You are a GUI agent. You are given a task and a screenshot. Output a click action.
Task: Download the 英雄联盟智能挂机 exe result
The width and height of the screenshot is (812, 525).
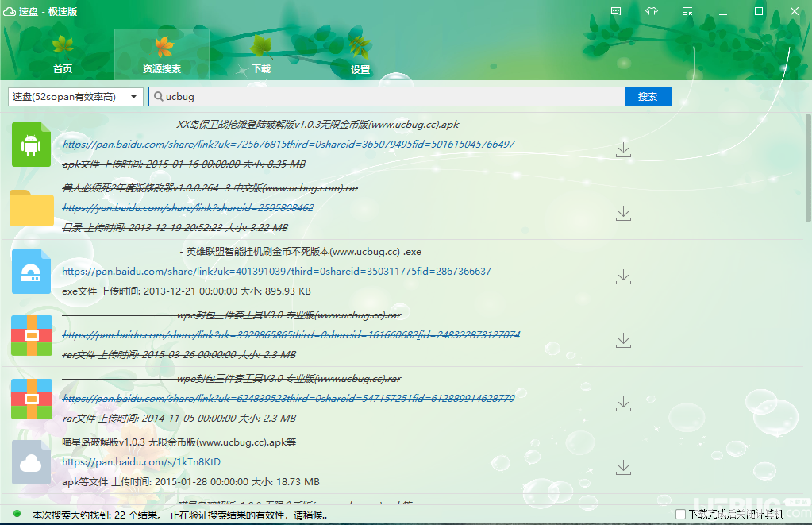624,276
